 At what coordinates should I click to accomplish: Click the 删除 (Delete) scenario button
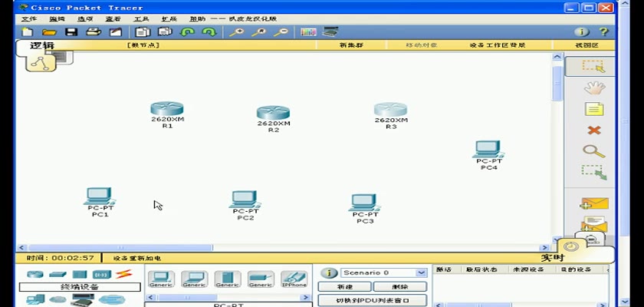point(400,286)
